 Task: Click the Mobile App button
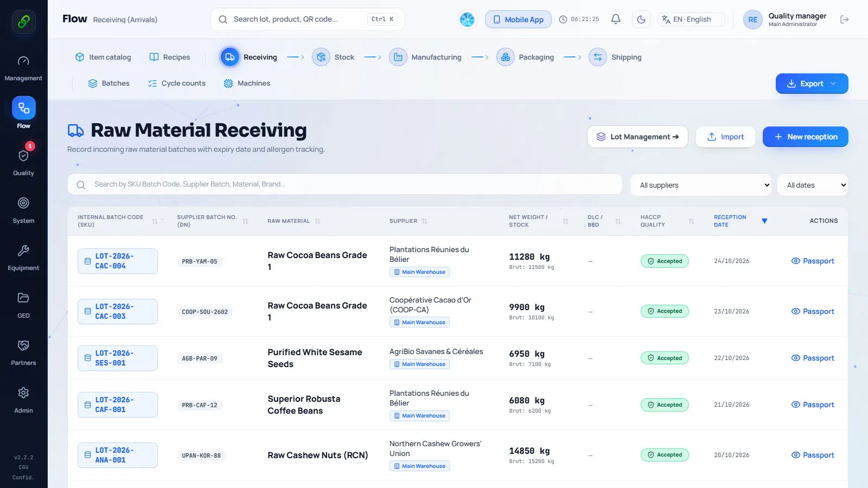click(518, 20)
